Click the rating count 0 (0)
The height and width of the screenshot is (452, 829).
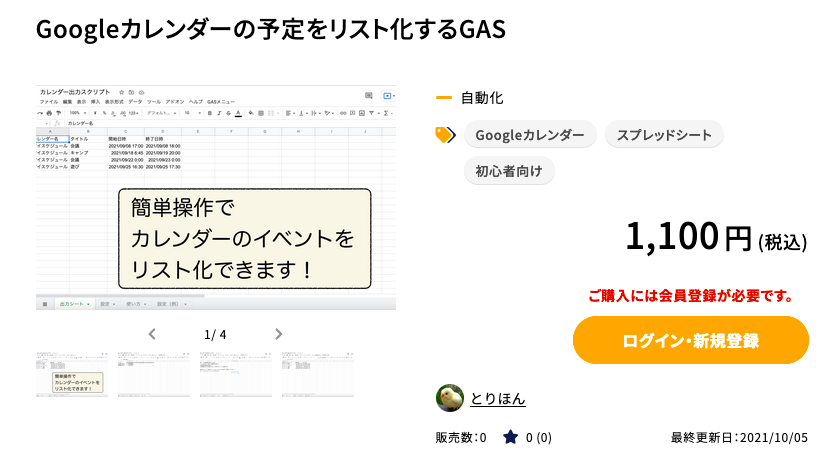tap(538, 437)
